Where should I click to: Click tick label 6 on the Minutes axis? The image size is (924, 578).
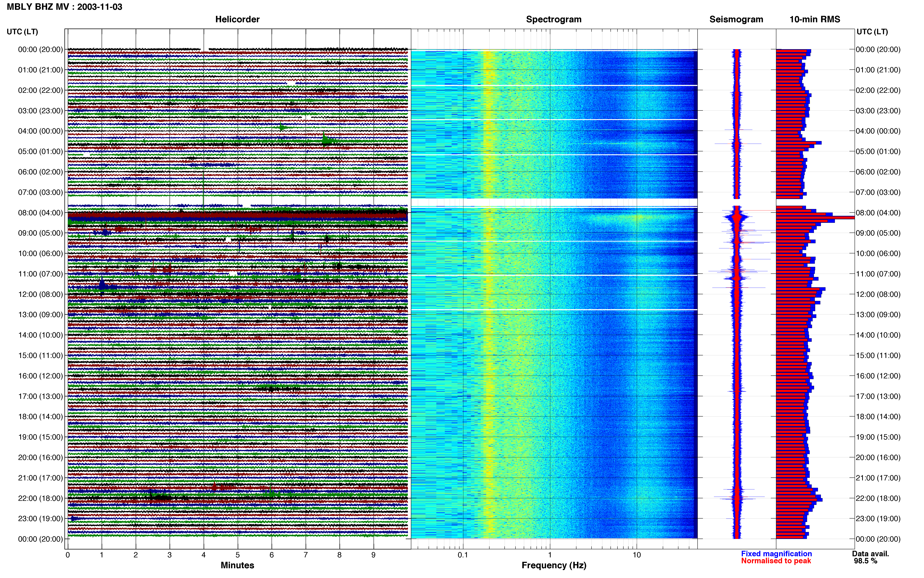[272, 555]
